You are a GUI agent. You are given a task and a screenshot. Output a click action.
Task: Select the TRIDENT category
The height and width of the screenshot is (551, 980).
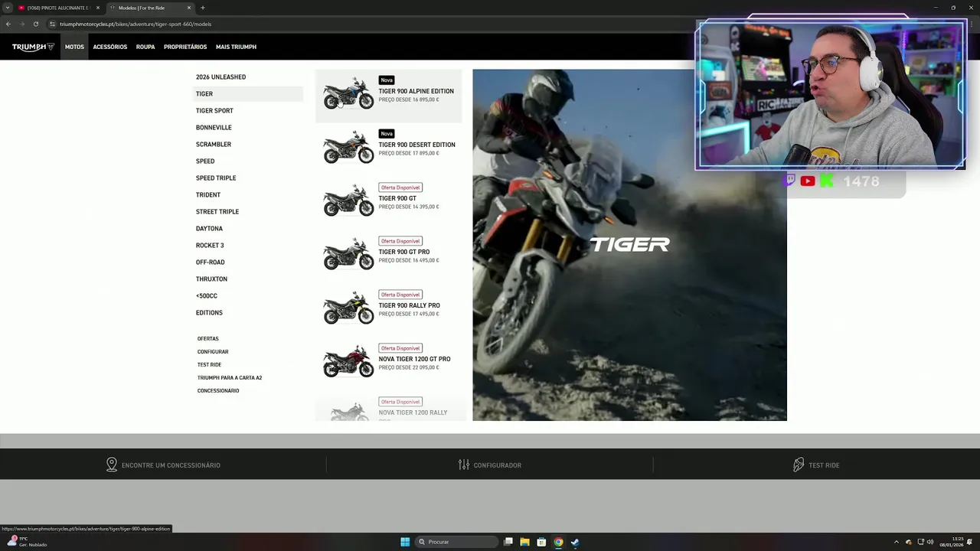tap(208, 195)
